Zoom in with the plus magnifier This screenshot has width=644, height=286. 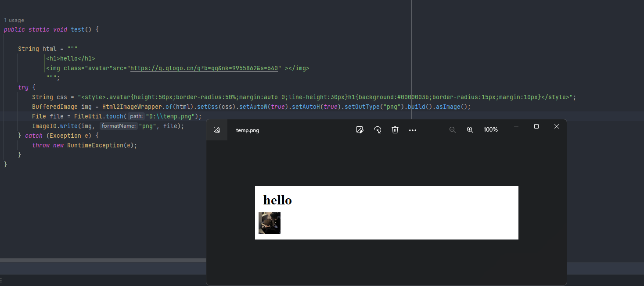click(x=470, y=130)
